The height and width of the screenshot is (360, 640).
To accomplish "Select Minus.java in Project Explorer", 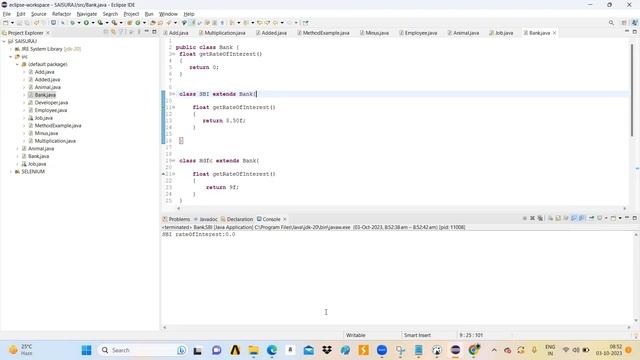I will pyautogui.click(x=46, y=133).
